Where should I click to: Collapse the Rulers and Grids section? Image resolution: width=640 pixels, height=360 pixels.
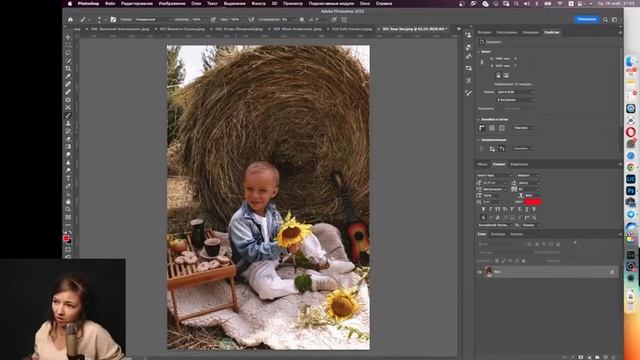tap(479, 120)
